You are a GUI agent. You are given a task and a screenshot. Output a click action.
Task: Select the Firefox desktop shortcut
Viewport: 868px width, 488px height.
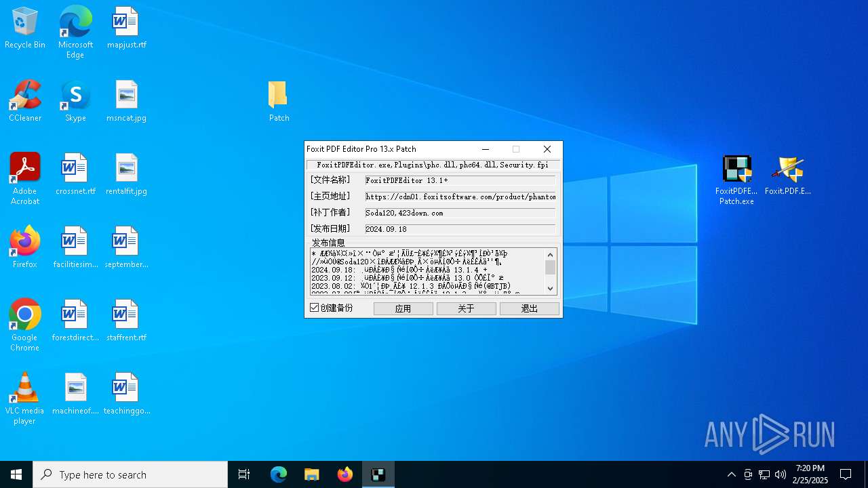pos(25,248)
